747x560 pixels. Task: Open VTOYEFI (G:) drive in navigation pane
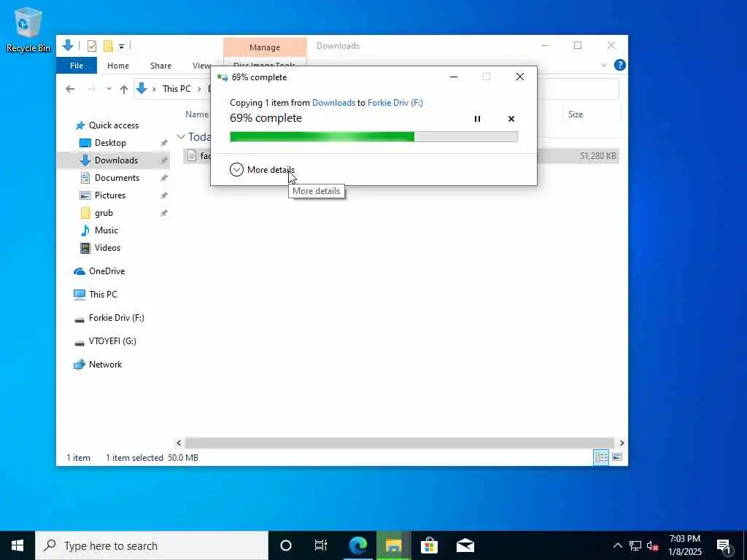tap(112, 341)
